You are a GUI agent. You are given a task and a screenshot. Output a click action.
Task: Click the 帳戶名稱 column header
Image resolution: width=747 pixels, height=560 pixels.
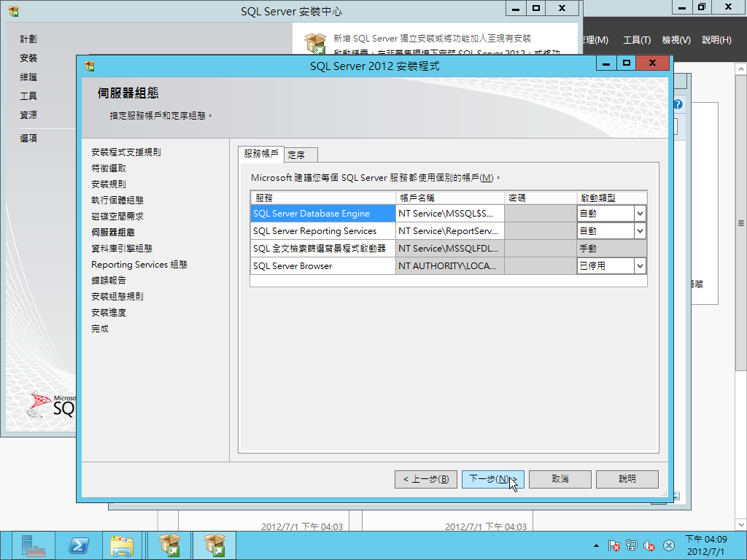449,198
